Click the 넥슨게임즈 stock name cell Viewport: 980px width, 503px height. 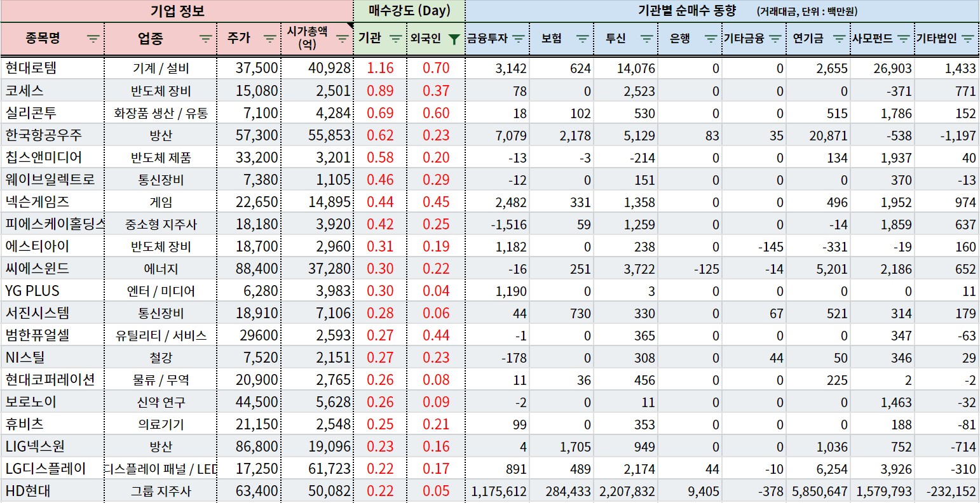(52, 201)
